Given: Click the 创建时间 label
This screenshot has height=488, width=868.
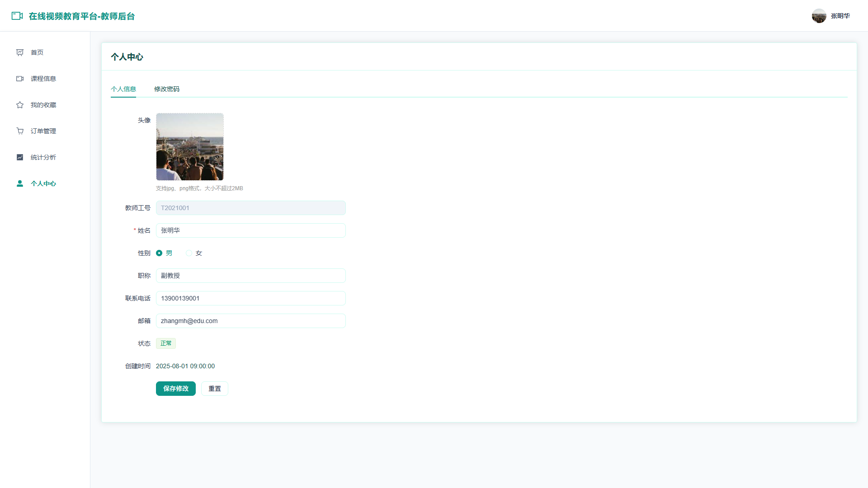Looking at the screenshot, I should point(138,366).
